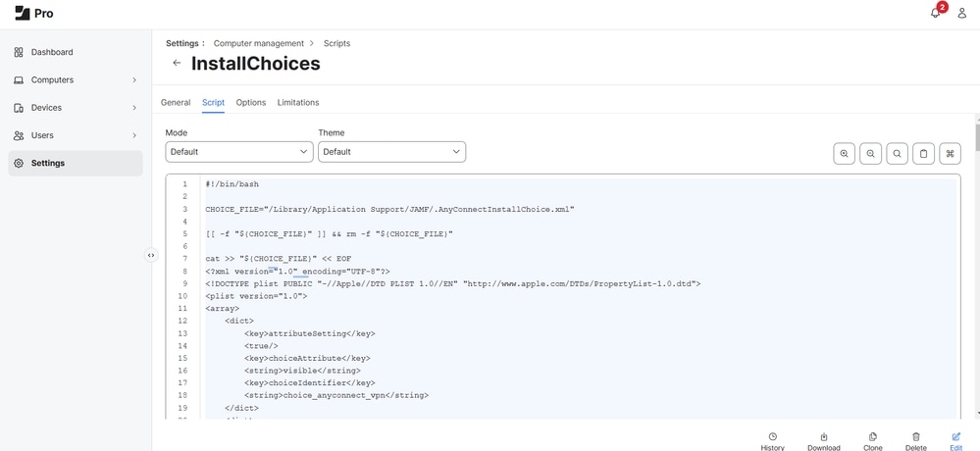Viewport: 980px width, 451px height.
Task: Open search in the script editor
Action: [897, 154]
